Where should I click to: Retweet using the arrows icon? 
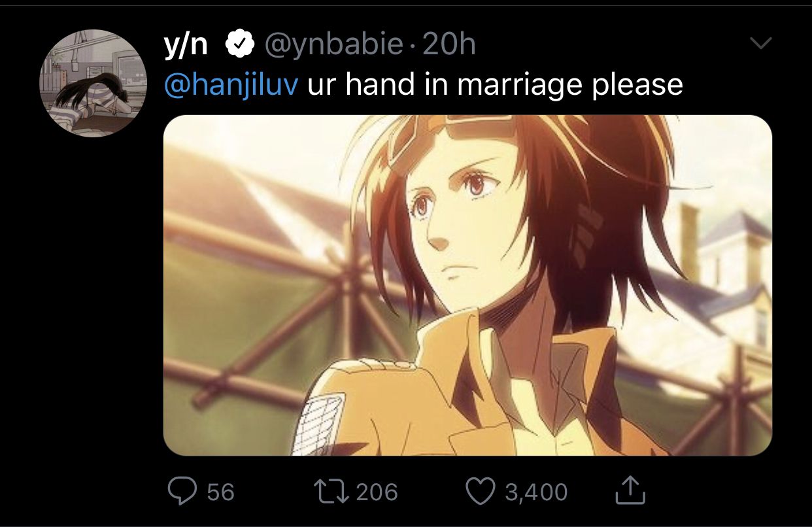[x=333, y=491]
